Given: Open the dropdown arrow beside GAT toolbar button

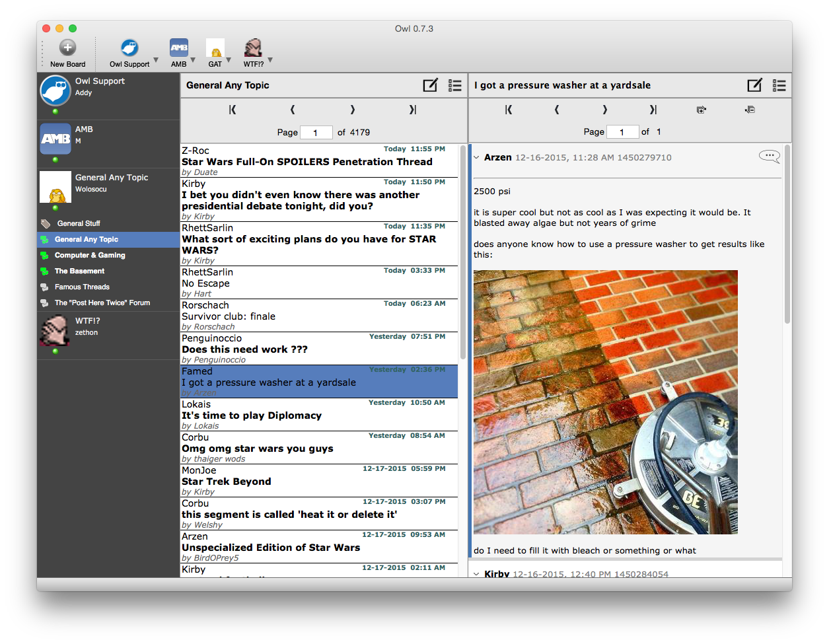Looking at the screenshot, I should (x=229, y=60).
